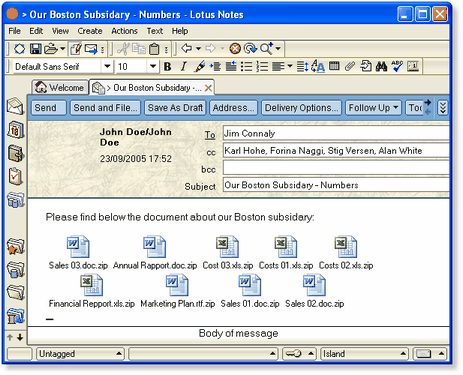Click the Save floppy disk icon
The height and width of the screenshot is (375, 463).
click(x=35, y=49)
